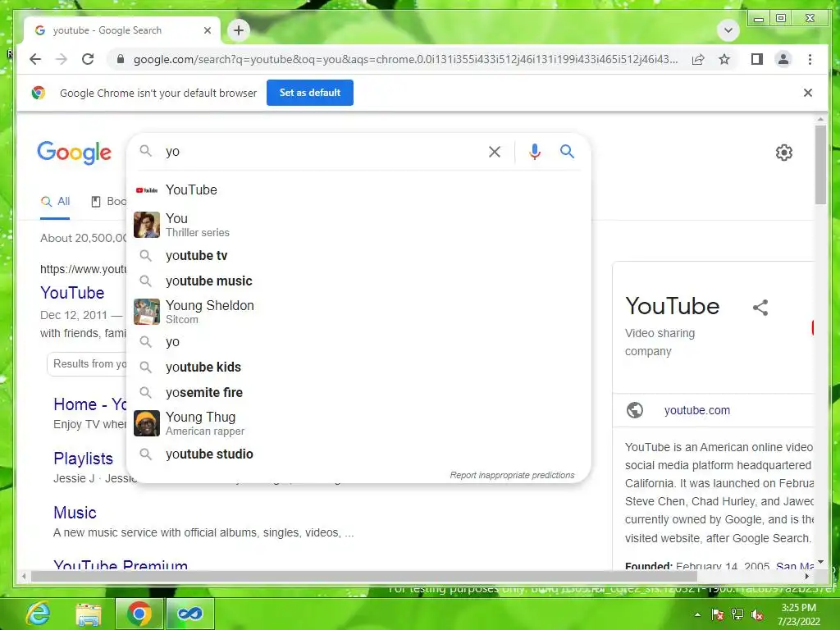Choose the YouTube suggestion
The width and height of the screenshot is (840, 630).
(x=359, y=190)
